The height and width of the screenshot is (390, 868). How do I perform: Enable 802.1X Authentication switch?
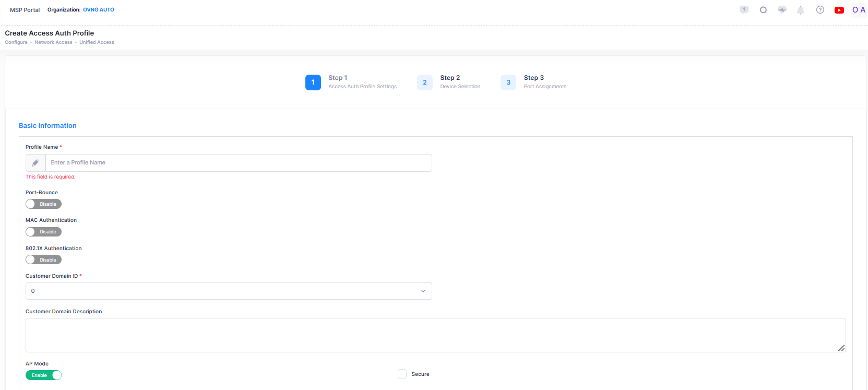(x=43, y=260)
